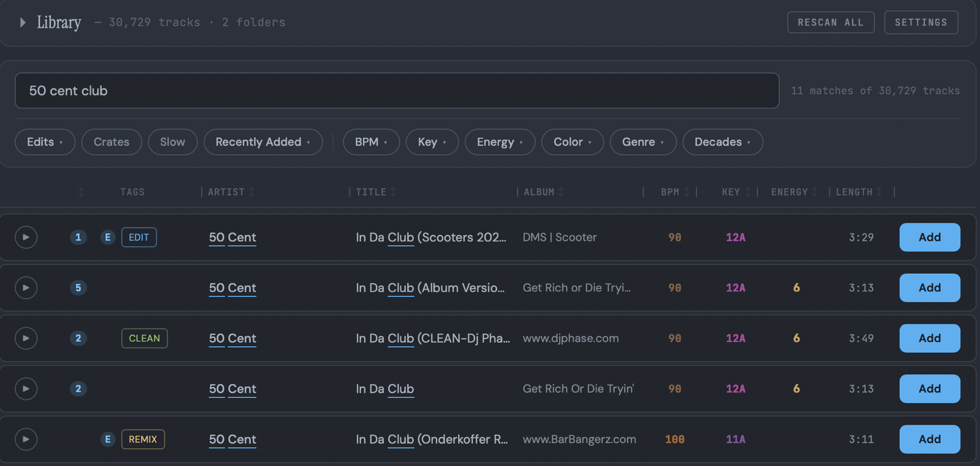Screen dimensions: 980x466
Task: Sort tracks by BPM column
Action: pos(675,192)
